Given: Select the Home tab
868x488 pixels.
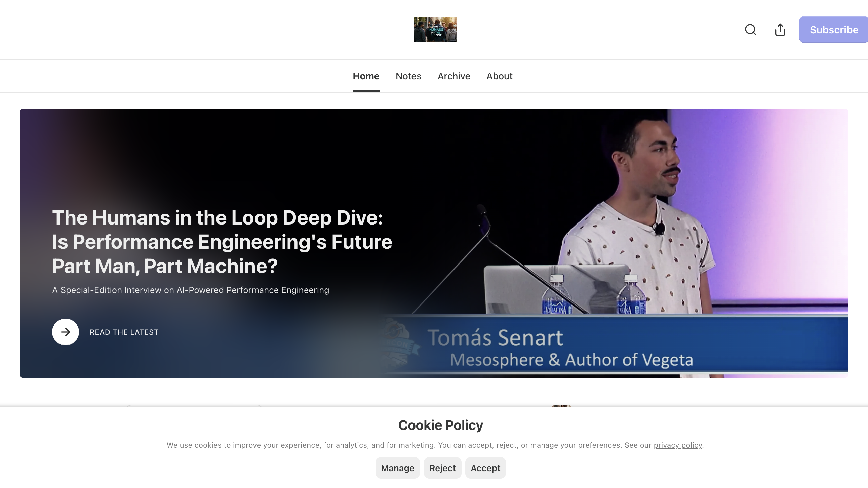Looking at the screenshot, I should tap(366, 76).
